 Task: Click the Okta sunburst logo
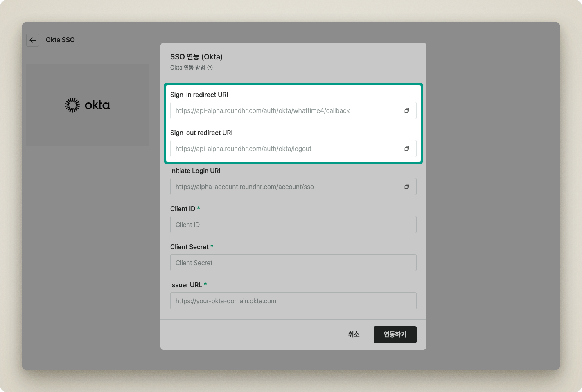pos(73,105)
